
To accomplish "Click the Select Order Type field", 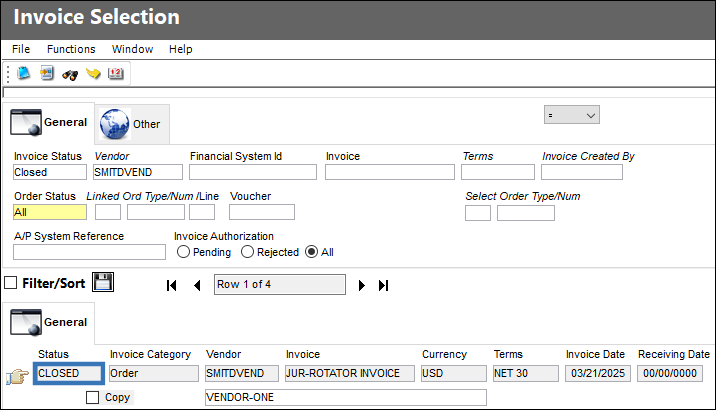I will tap(478, 213).
